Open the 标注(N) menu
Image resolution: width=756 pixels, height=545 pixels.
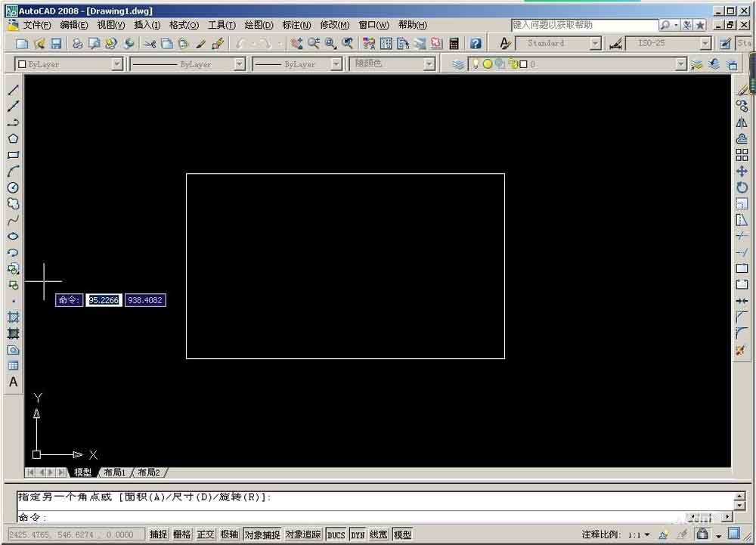(x=296, y=25)
